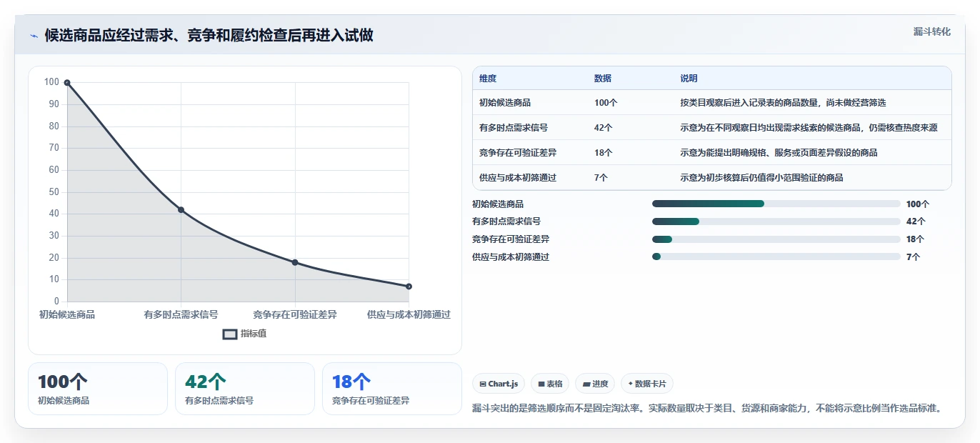
Task: Click the y-axis tick label 0
Action: click(56, 302)
